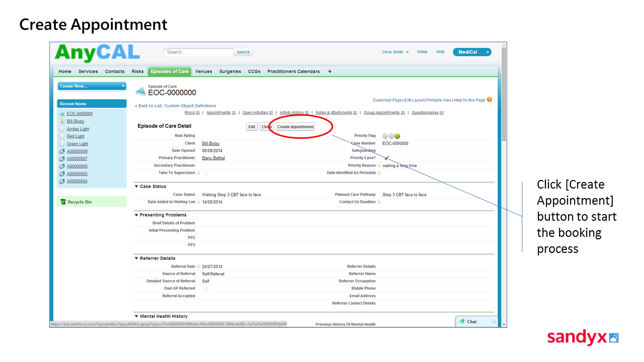The width and height of the screenshot is (644, 362).
Task: Click the green Priority Flag light
Action: 397,136
